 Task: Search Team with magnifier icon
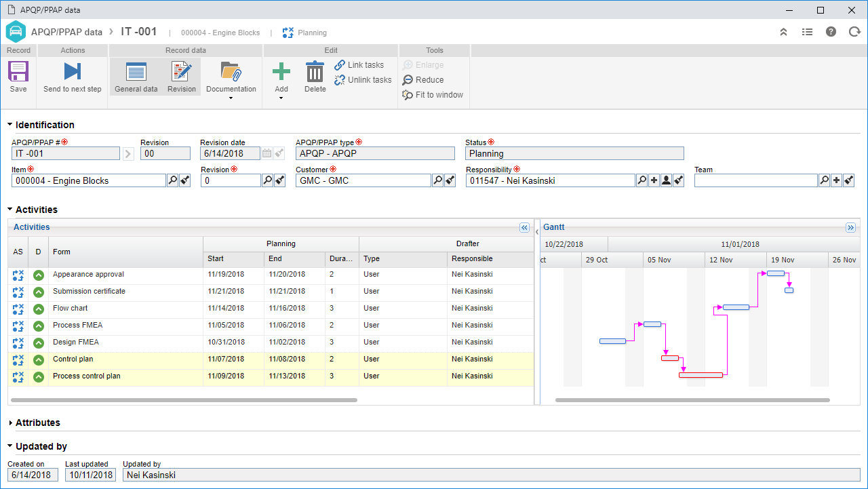[824, 180]
